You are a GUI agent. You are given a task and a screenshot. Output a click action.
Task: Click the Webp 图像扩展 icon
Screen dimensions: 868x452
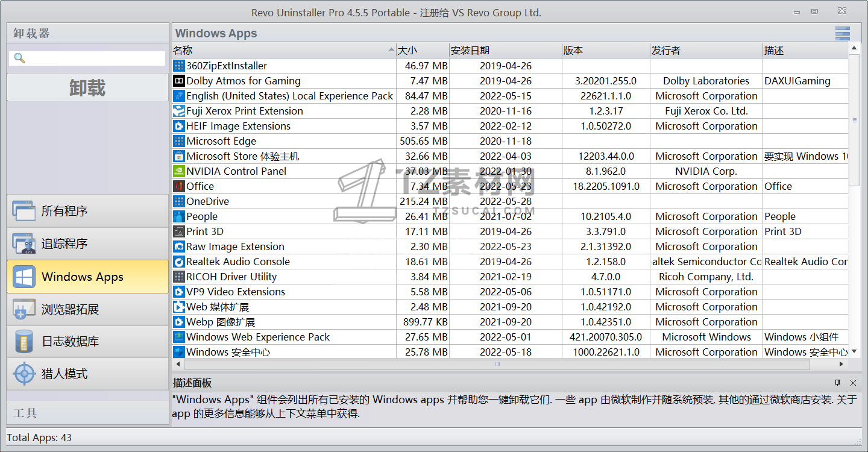coord(178,322)
